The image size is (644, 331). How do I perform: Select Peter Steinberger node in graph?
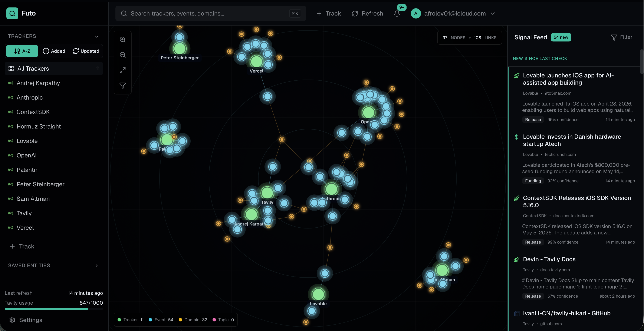click(x=180, y=49)
